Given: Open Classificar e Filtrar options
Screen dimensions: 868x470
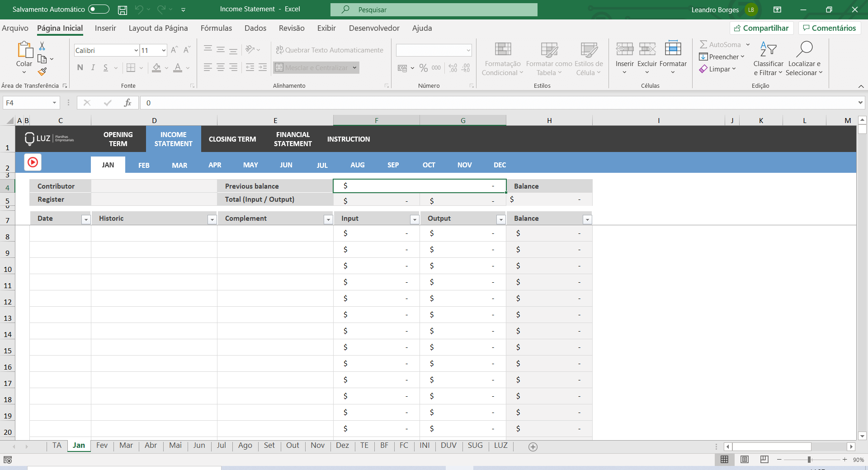Looking at the screenshot, I should (768, 59).
